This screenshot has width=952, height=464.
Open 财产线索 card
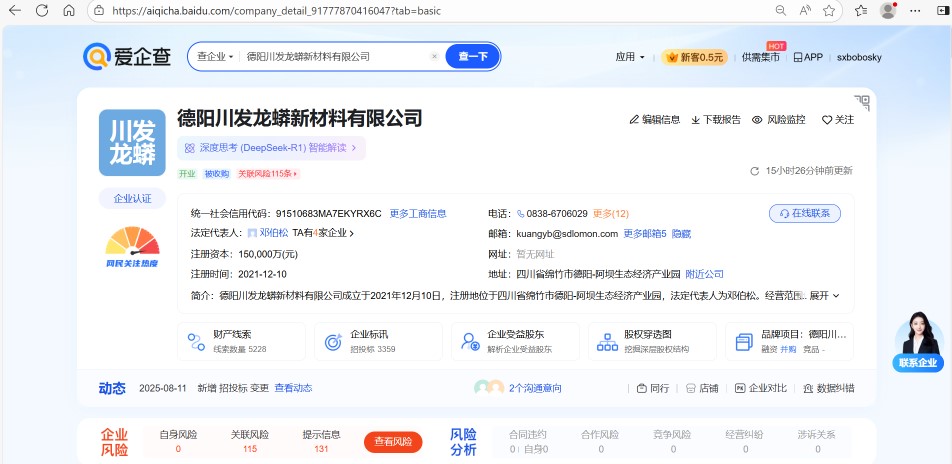pos(241,341)
